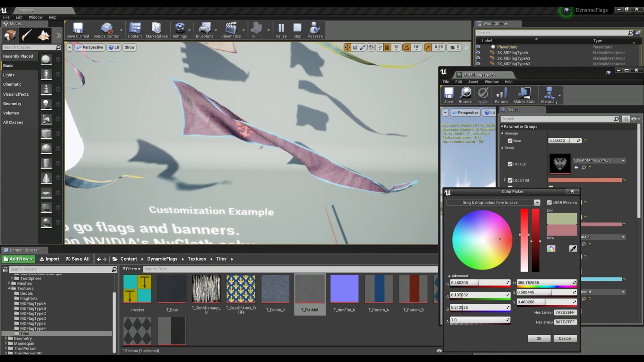Open the saved colors dropdown arrow
644x362 pixels.
tap(537, 203)
